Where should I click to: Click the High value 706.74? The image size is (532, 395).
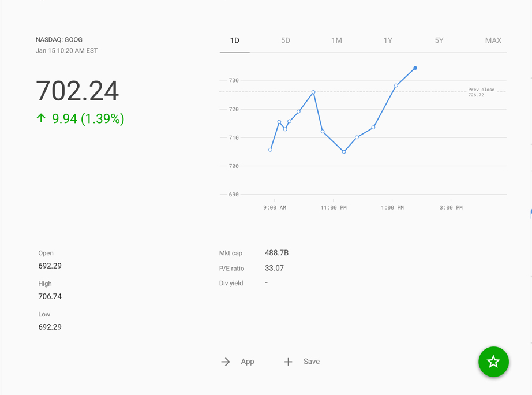(x=50, y=296)
